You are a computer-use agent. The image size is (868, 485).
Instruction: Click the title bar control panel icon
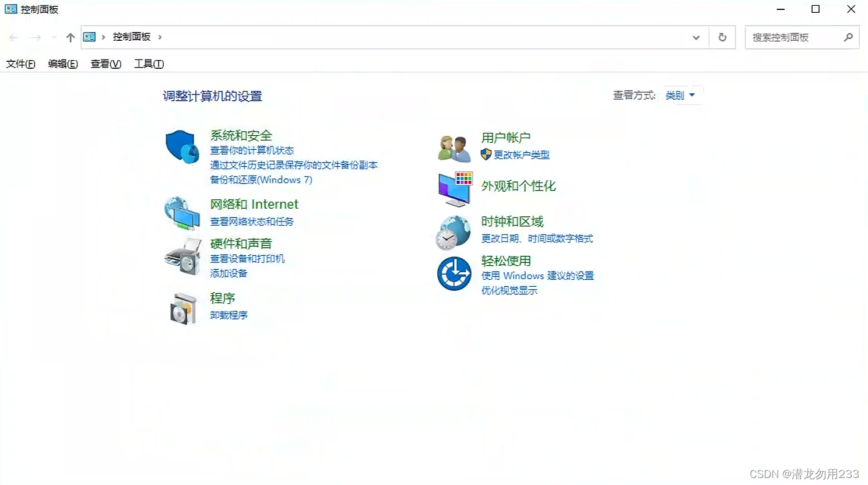[10, 9]
